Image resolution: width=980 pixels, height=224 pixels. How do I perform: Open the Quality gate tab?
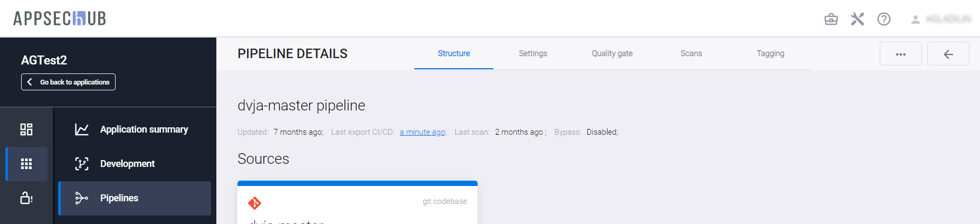pos(612,53)
